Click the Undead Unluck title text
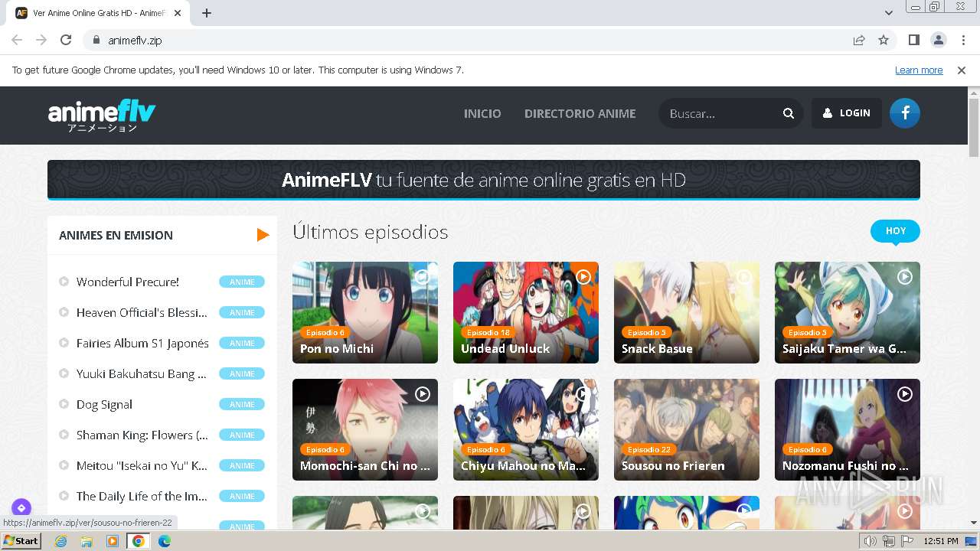Image resolution: width=980 pixels, height=551 pixels. [505, 348]
